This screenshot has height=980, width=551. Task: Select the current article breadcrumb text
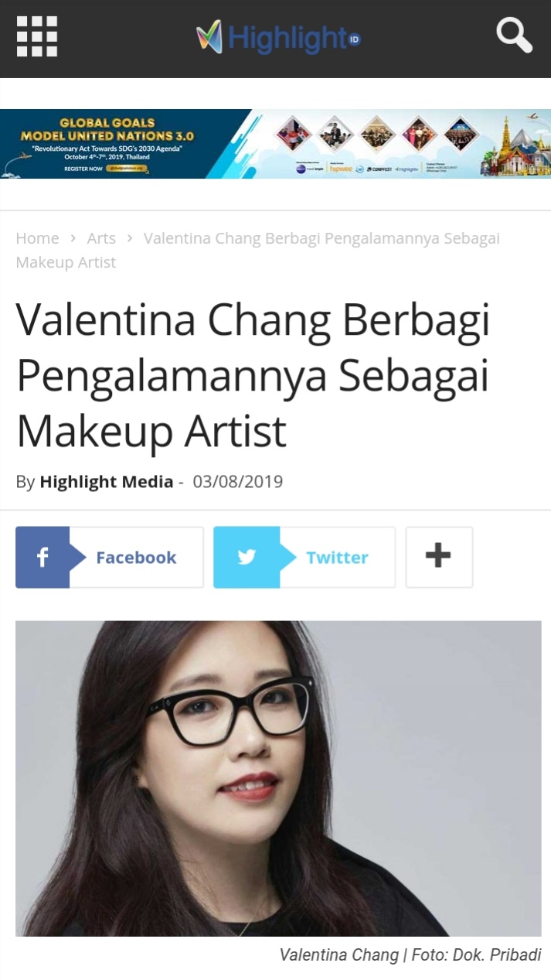258,250
